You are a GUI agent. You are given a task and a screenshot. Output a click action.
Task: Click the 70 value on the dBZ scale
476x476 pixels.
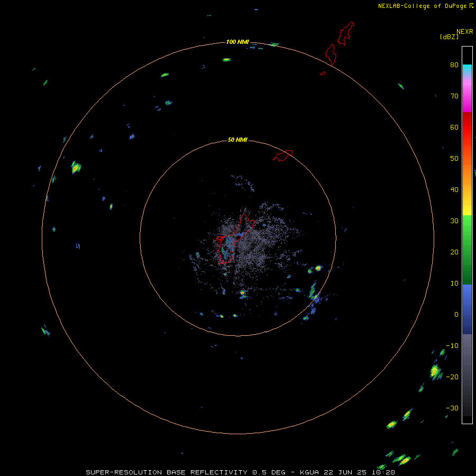tap(454, 96)
